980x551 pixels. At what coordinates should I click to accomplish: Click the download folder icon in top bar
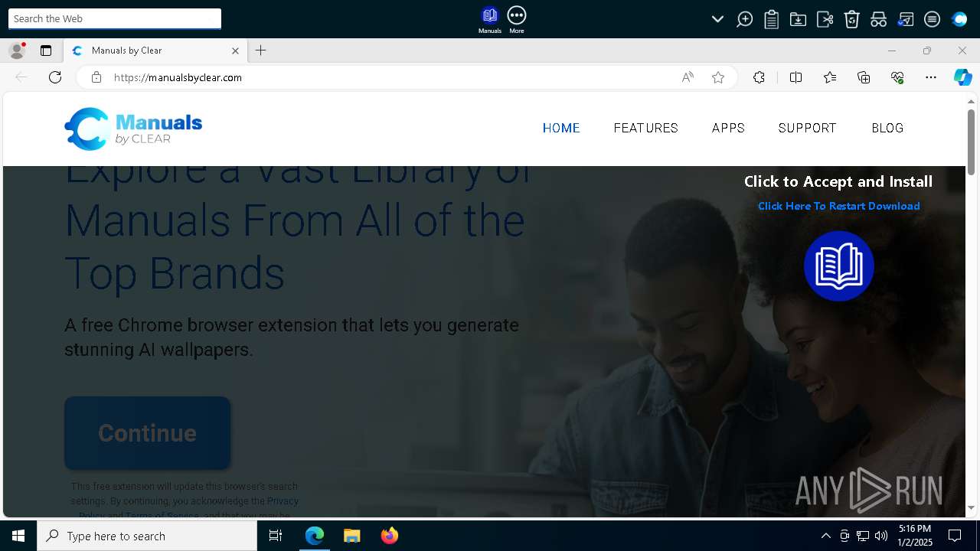click(798, 19)
